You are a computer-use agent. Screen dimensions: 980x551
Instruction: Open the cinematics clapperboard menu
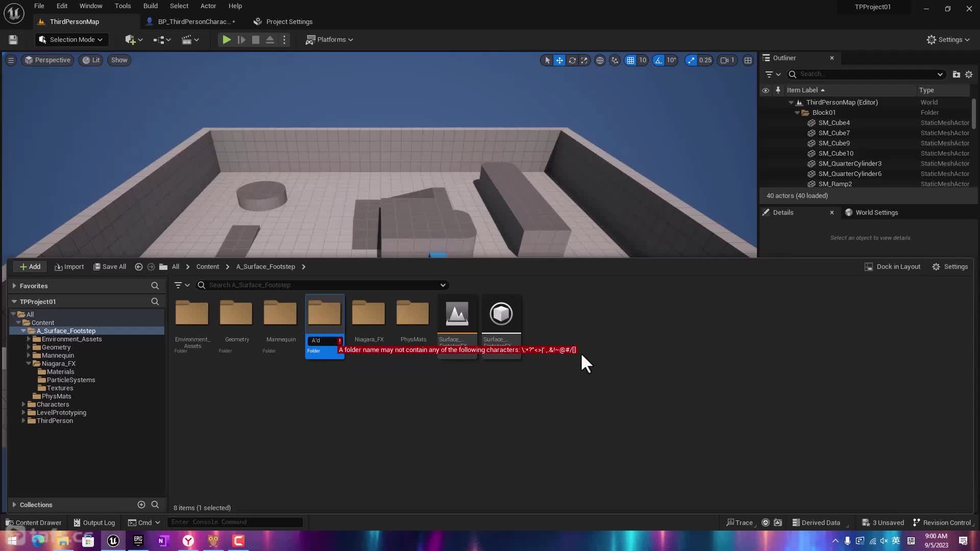click(190, 40)
